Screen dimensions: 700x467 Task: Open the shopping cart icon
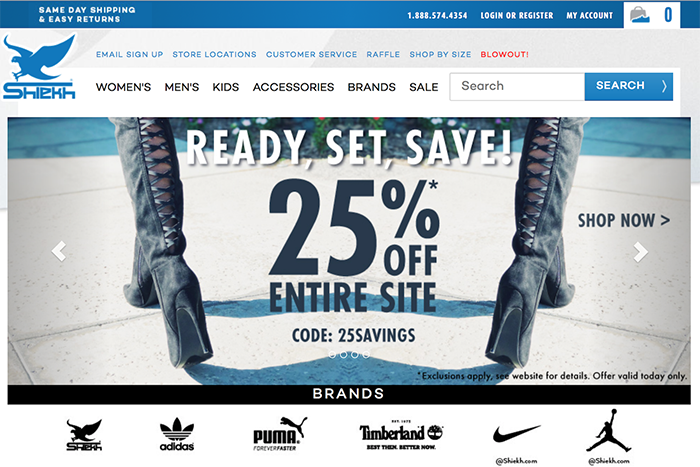point(640,15)
